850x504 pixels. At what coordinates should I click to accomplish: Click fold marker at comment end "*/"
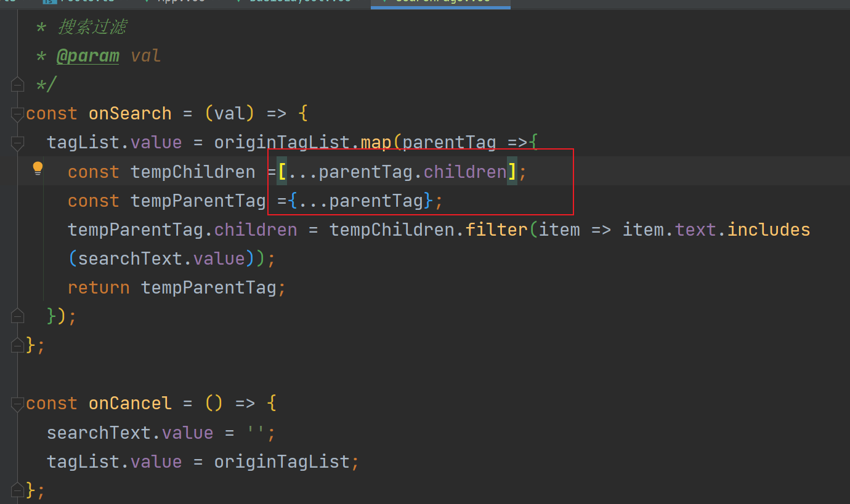click(17, 84)
